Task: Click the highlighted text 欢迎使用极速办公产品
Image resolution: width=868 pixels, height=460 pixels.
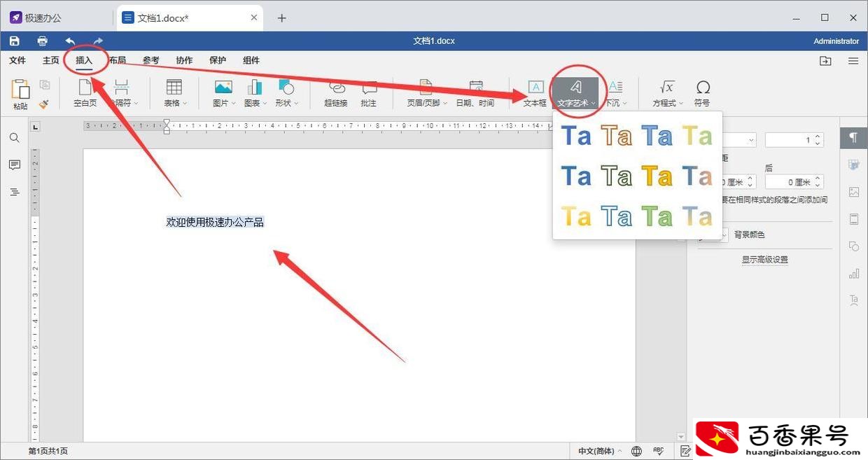Action: [x=215, y=222]
